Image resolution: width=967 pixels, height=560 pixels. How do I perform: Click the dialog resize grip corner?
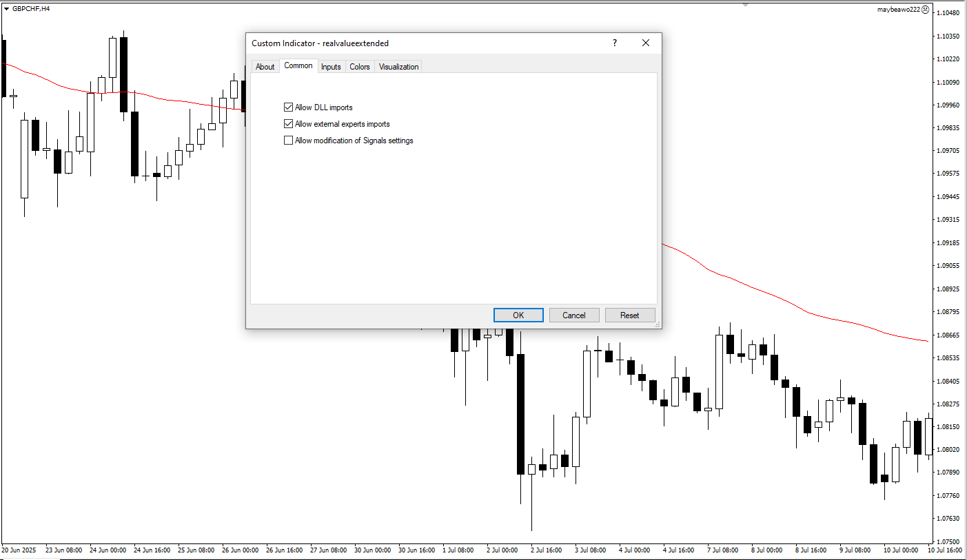tap(657, 324)
